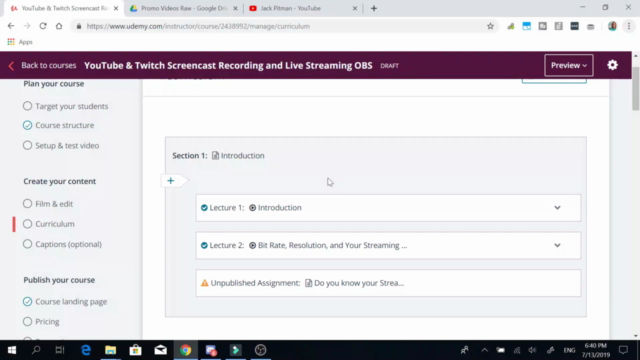The height and width of the screenshot is (360, 640).
Task: Open the Chrome profile avatar
Action: tap(612, 26)
